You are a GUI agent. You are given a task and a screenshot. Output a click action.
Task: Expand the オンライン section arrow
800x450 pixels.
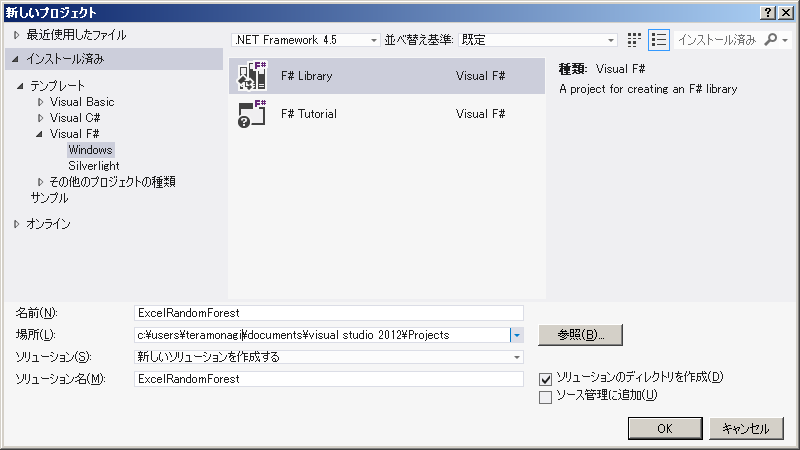[x=16, y=223]
